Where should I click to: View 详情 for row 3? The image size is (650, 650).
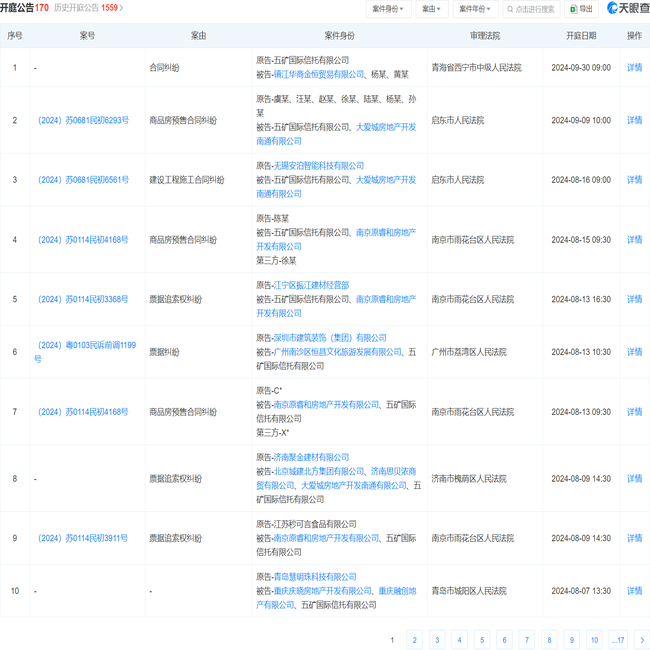click(634, 180)
